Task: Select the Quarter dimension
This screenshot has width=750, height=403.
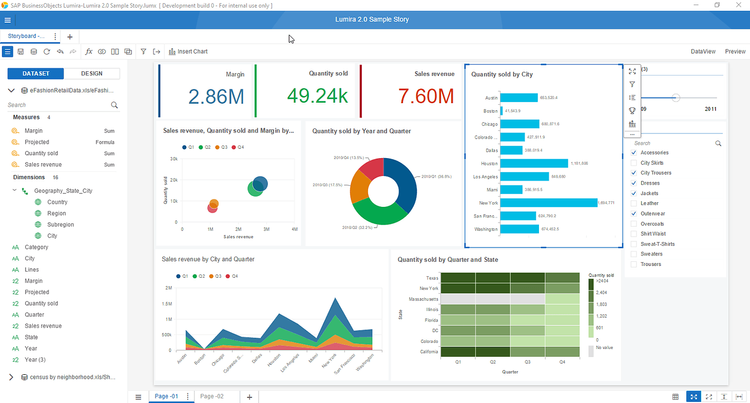Action: [34, 315]
